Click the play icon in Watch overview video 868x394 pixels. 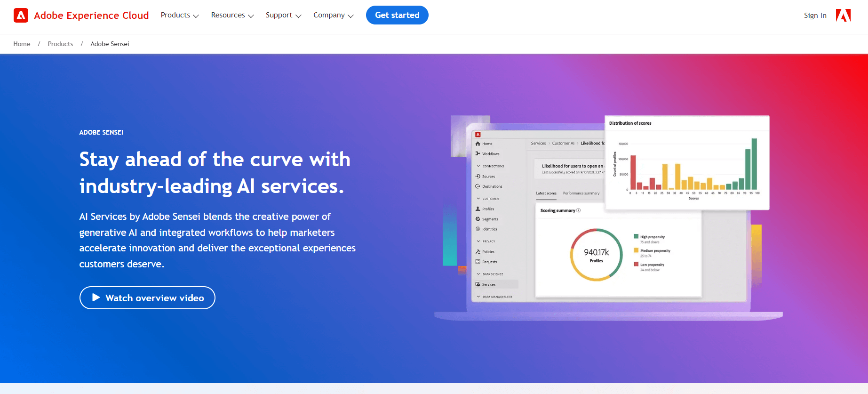click(96, 298)
